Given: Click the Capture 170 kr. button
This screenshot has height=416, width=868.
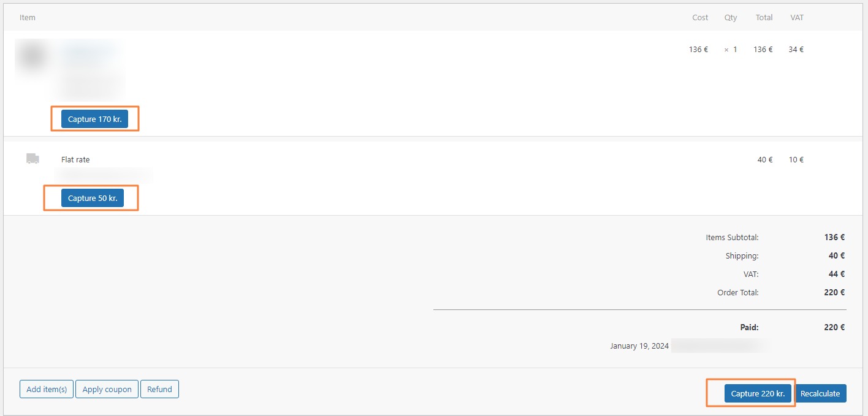Looking at the screenshot, I should click(x=94, y=119).
